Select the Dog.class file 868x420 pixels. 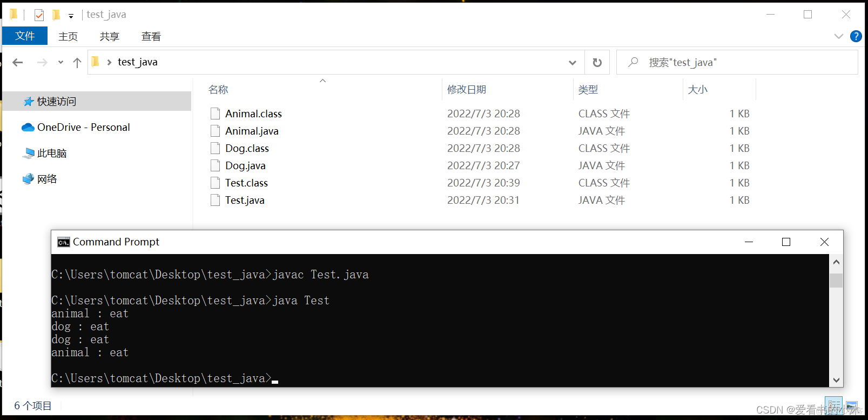point(247,149)
